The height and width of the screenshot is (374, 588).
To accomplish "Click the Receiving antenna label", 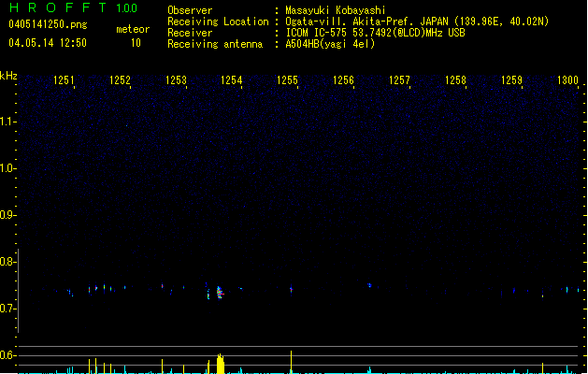I will [x=215, y=44].
